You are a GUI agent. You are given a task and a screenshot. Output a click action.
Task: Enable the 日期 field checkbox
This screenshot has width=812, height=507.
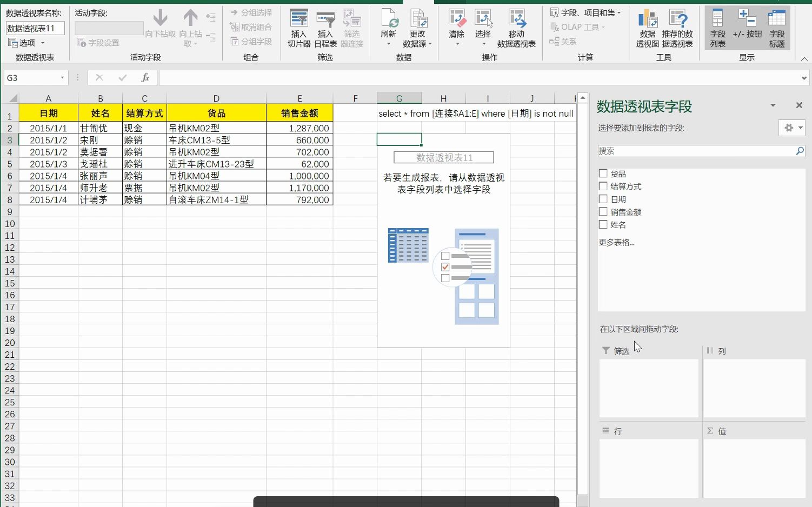point(603,199)
